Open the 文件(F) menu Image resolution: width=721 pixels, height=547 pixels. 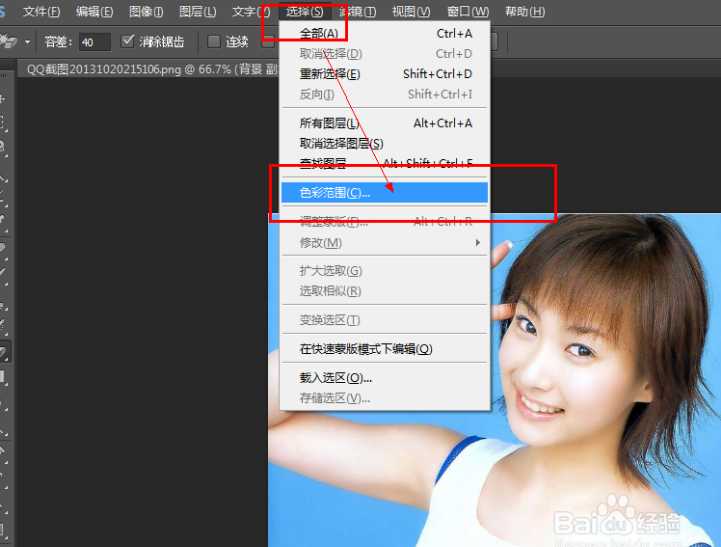pyautogui.click(x=41, y=11)
